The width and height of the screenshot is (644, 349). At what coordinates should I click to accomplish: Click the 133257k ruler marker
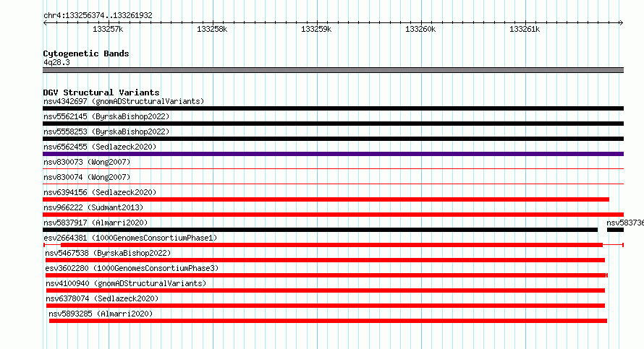(x=108, y=30)
